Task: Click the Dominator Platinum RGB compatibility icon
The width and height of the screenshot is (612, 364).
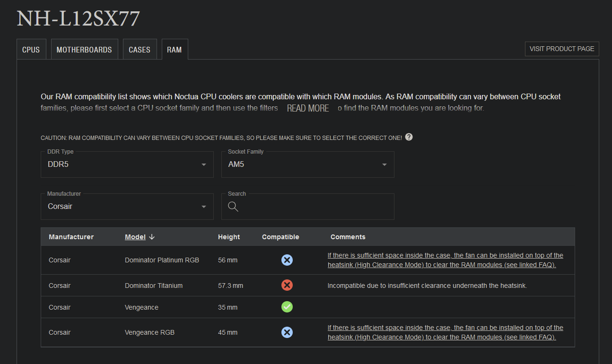Action: coord(287,260)
